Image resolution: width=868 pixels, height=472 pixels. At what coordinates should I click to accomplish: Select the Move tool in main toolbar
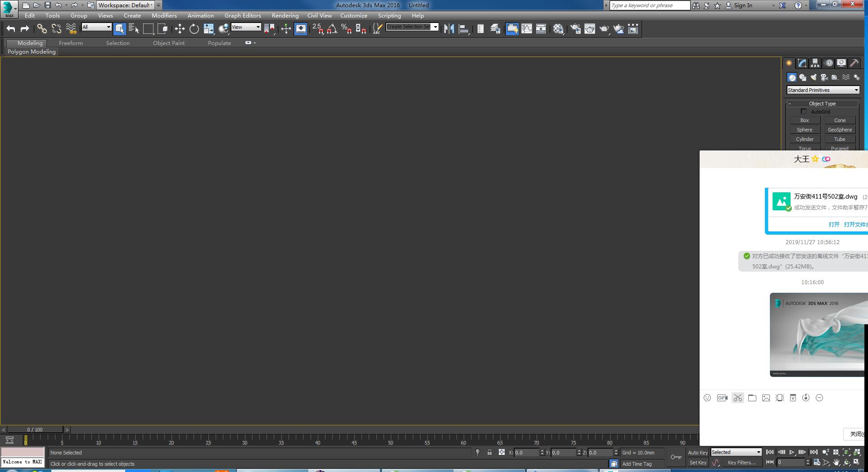click(180, 29)
